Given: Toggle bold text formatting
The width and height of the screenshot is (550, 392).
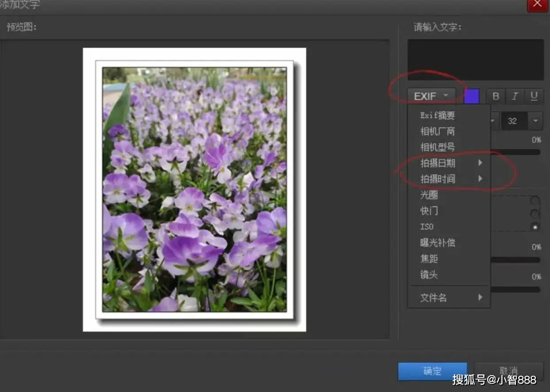Looking at the screenshot, I should [496, 96].
